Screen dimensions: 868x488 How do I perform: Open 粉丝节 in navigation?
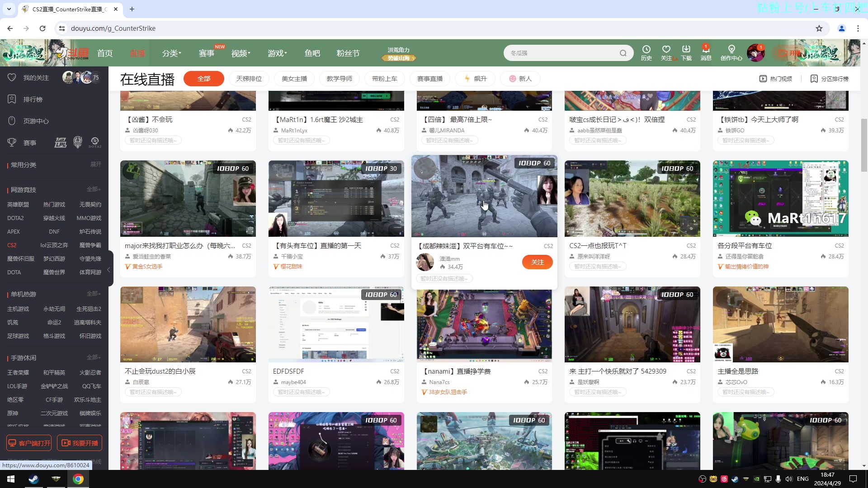(348, 53)
